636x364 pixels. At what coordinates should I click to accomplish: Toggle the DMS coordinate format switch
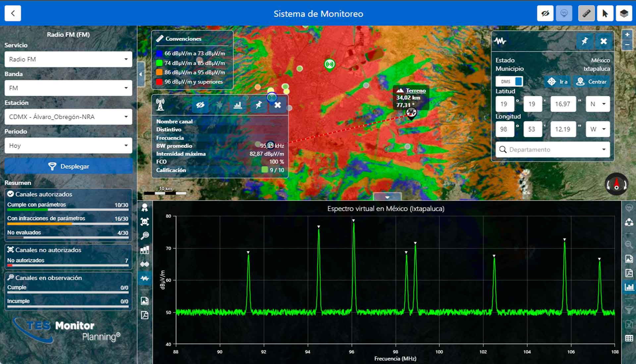click(x=509, y=81)
